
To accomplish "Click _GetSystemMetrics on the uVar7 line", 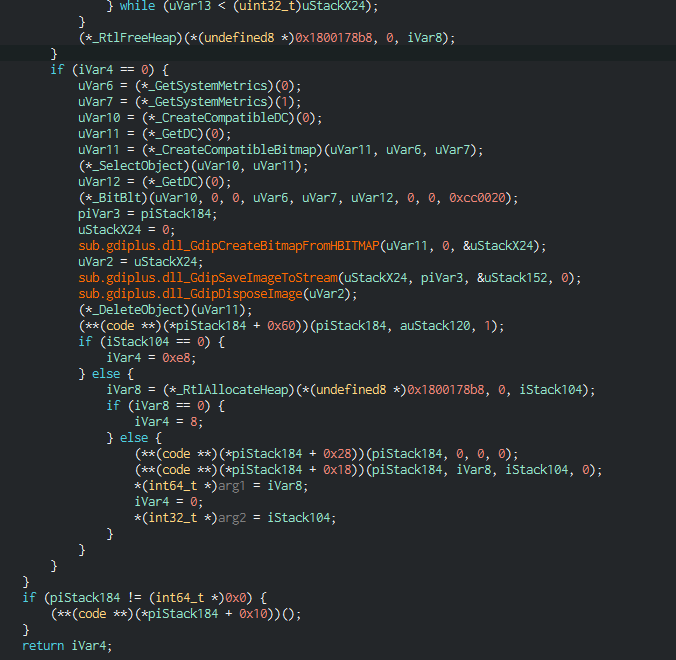I will coord(208,102).
